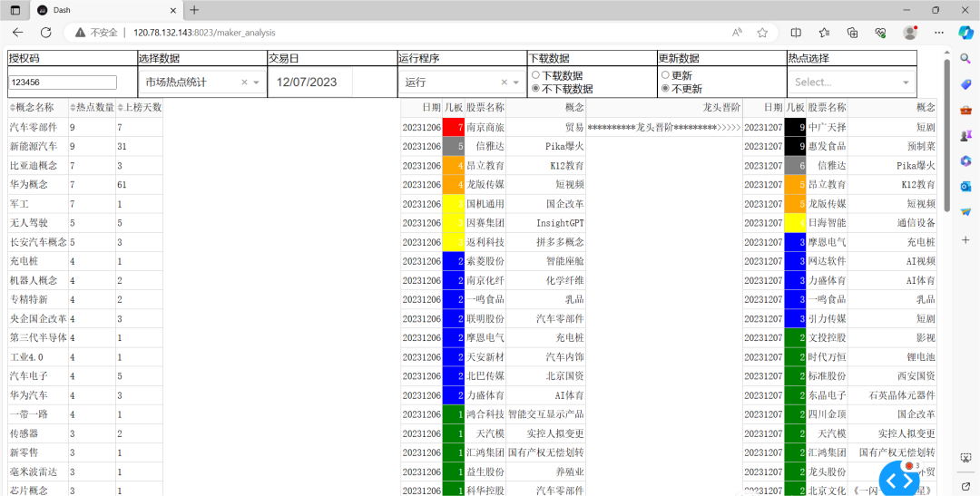Screen dimensions: 980x496
Task: Click the 拼多多概念 concept cell
Action: 560,242
